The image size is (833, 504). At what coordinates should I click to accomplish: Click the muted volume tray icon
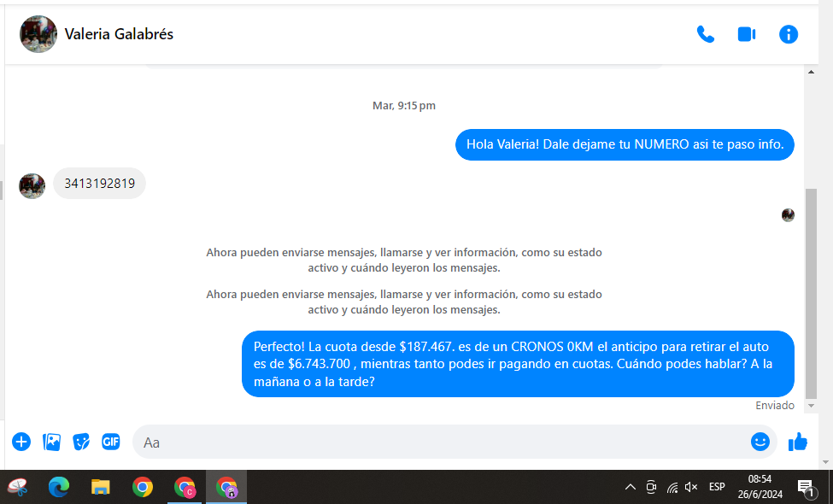pyautogui.click(x=691, y=487)
